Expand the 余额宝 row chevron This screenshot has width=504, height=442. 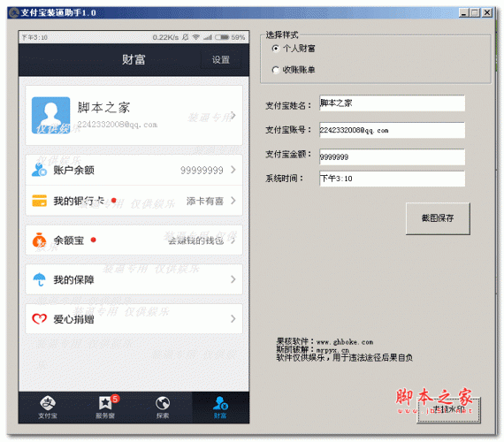tap(233, 240)
